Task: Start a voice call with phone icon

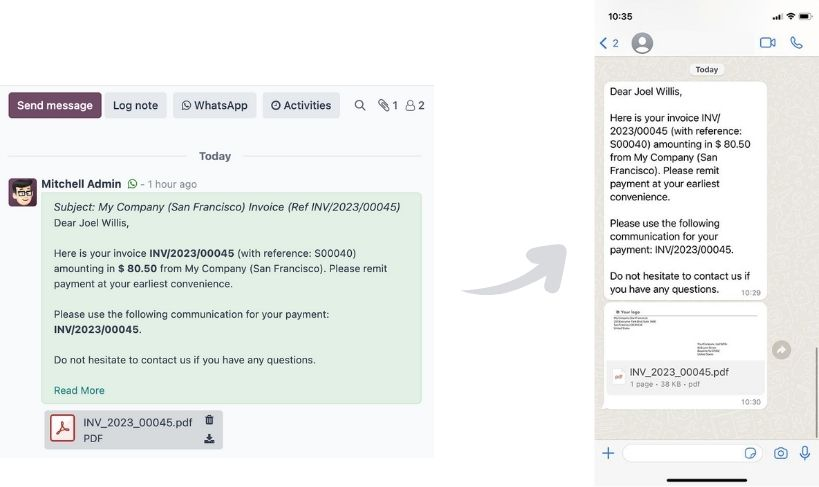Action: click(x=796, y=43)
